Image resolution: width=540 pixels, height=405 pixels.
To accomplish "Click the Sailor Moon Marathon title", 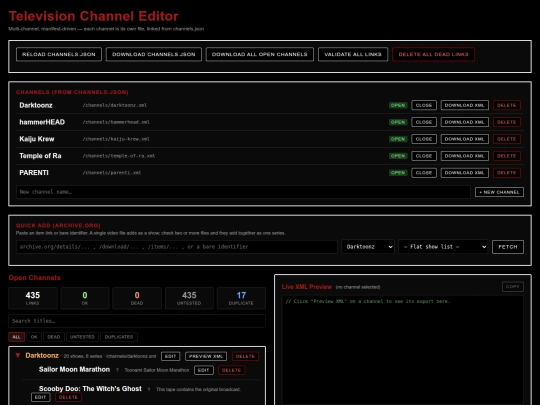I will 74,370.
